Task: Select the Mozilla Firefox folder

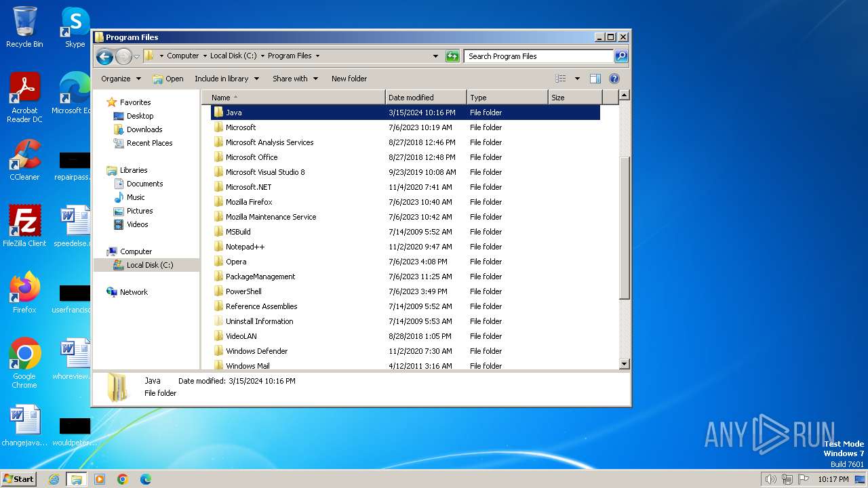Action: click(x=249, y=202)
